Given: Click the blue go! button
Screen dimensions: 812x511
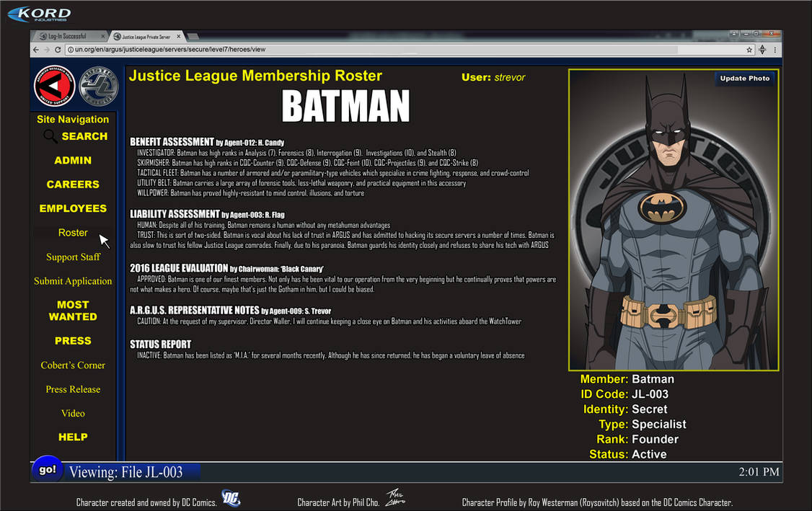Looking at the screenshot, I should point(47,470).
